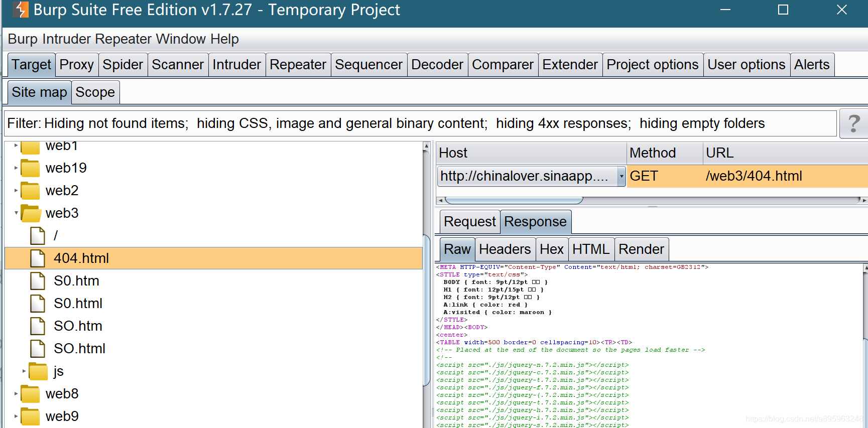Select the Response tab
Screen dimensions: 868x428
click(536, 222)
